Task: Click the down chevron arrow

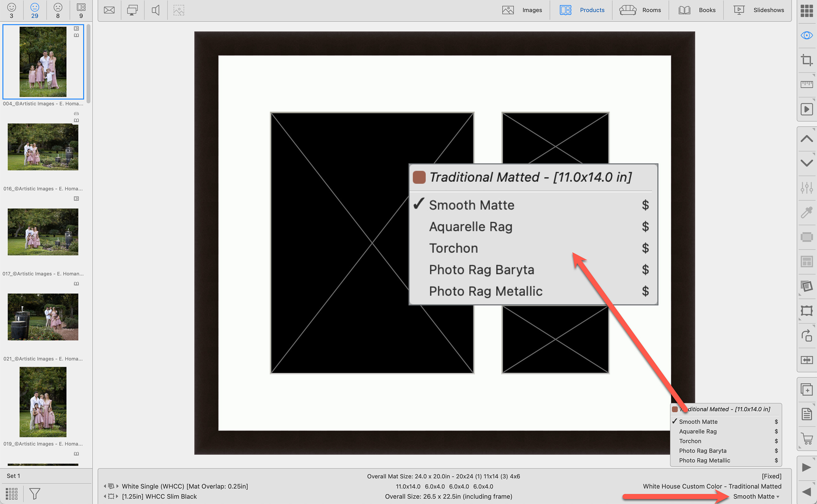Action: [x=806, y=163]
